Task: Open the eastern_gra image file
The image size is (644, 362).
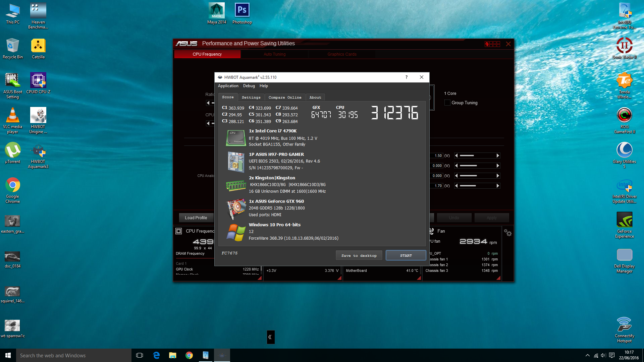Action: 13,224
